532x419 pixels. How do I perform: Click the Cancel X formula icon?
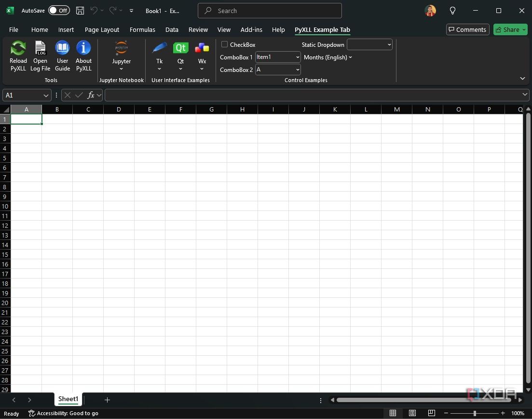pos(68,96)
